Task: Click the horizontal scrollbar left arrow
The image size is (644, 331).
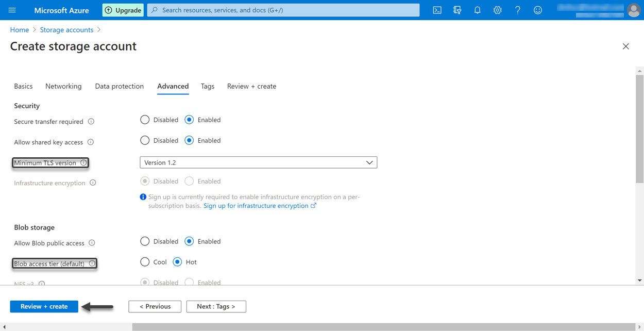Action: [x=4, y=327]
